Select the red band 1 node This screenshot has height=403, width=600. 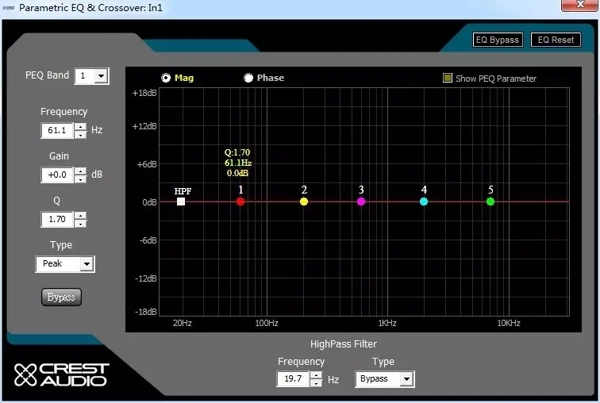pos(240,201)
